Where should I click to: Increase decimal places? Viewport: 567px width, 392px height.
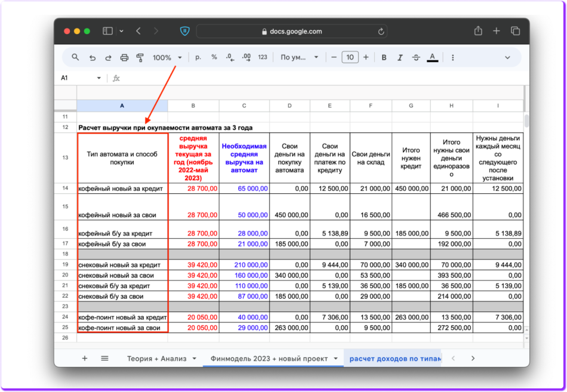tap(246, 58)
